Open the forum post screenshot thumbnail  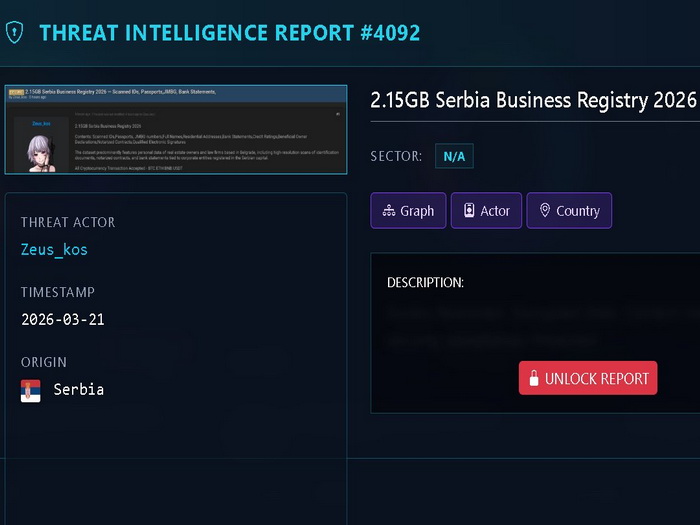176,129
